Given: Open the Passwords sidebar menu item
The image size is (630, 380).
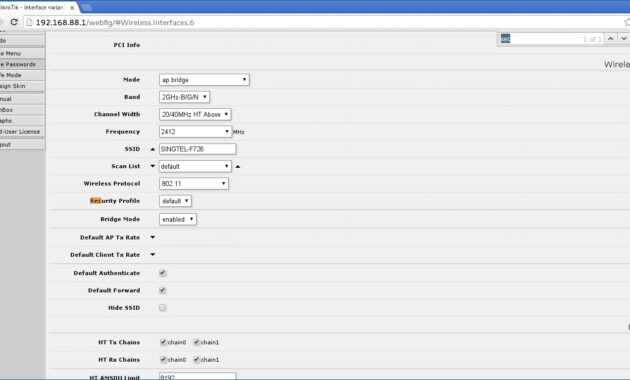Looking at the screenshot, I should click(22, 64).
